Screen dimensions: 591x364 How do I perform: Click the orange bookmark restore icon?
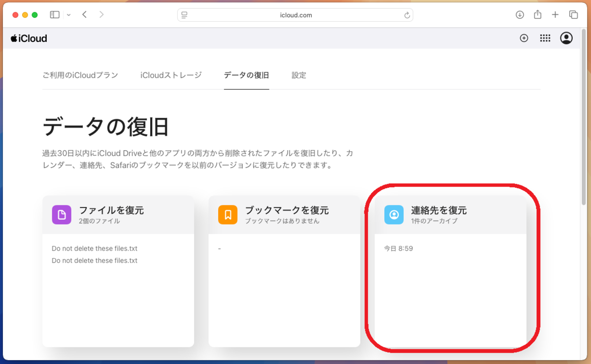pos(228,215)
